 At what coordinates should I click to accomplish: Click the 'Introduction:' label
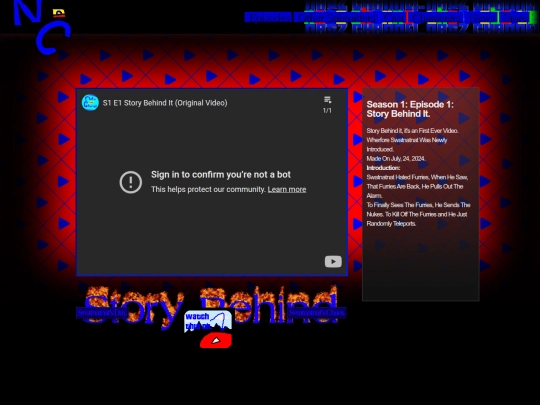pos(383,168)
